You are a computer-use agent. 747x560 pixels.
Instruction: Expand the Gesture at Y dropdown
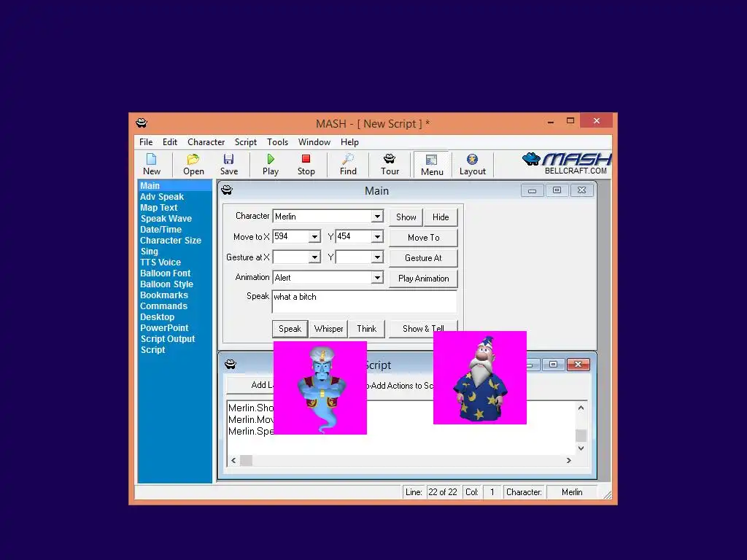click(x=377, y=257)
